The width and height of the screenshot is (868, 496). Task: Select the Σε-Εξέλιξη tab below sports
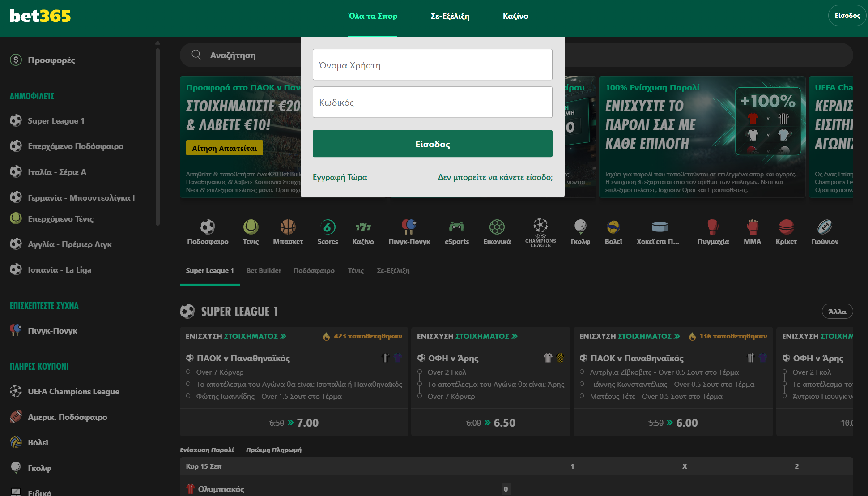point(393,270)
